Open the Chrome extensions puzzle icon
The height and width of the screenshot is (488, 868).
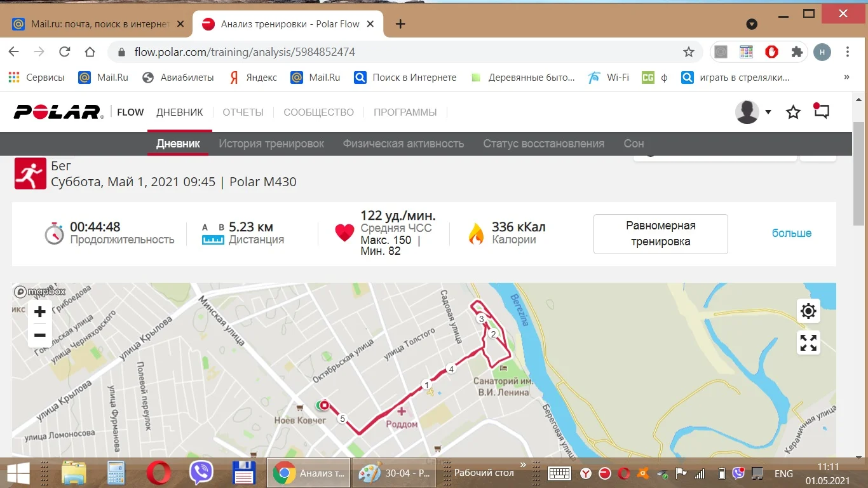797,52
